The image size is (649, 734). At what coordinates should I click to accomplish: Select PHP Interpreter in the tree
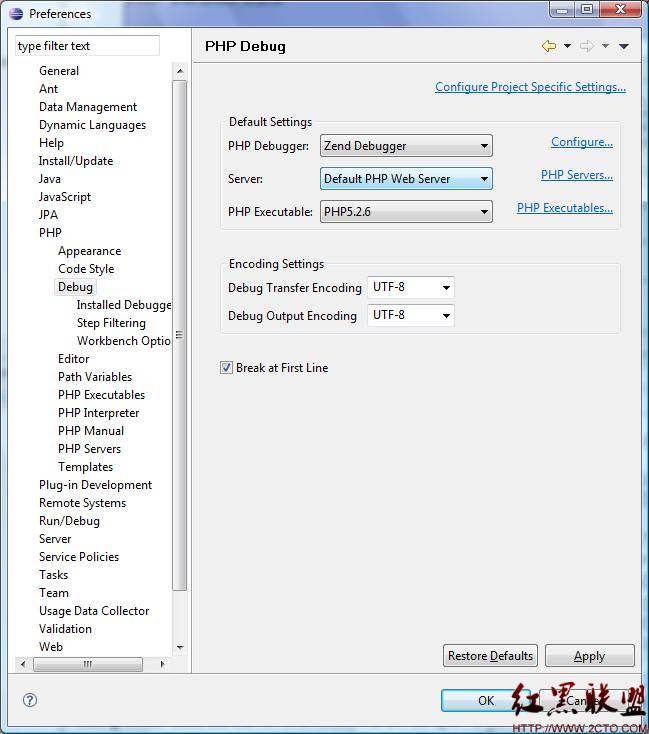(x=98, y=413)
